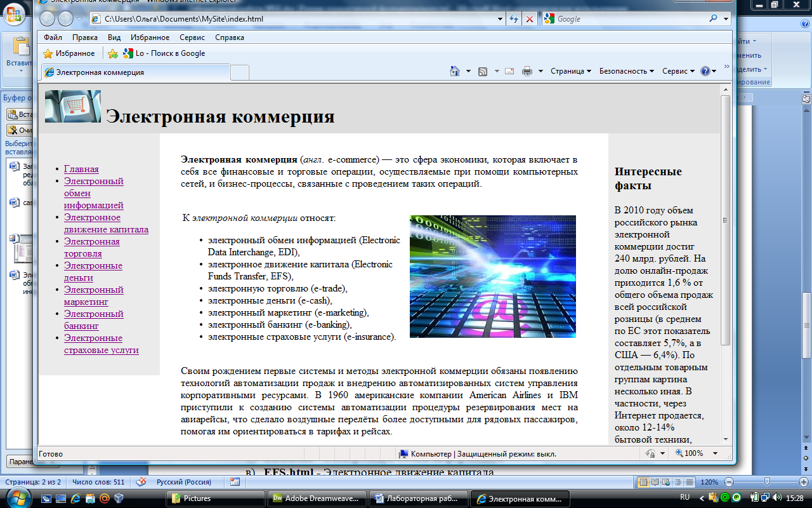Open the recent pages dropdown arrow
This screenshot has width=812, height=508.
[x=79, y=19]
